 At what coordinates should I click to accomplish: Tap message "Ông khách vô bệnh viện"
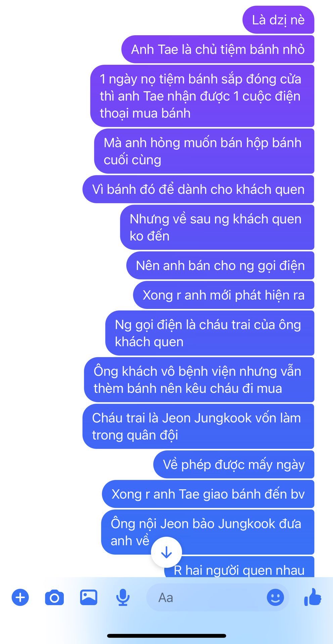199,380
